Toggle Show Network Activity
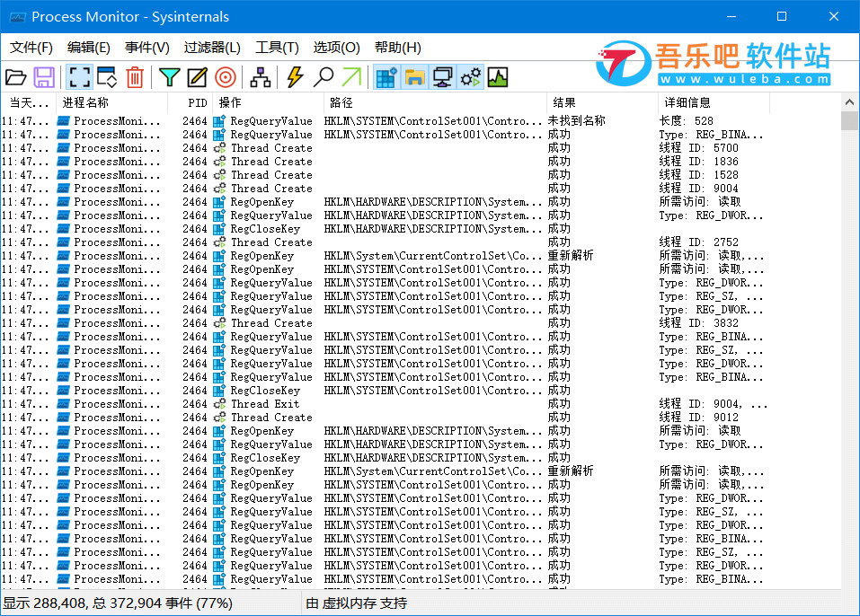The image size is (860, 616). 443,77
